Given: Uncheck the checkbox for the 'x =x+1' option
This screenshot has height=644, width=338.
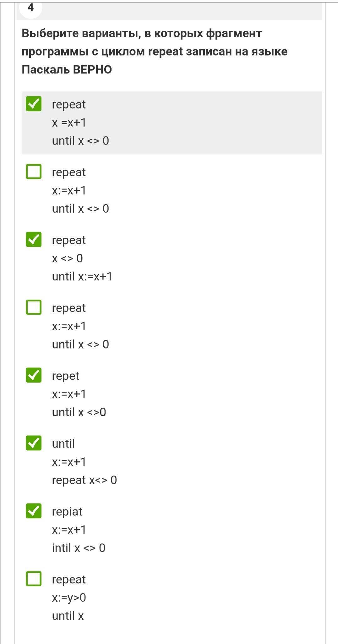Looking at the screenshot, I should coord(34,104).
